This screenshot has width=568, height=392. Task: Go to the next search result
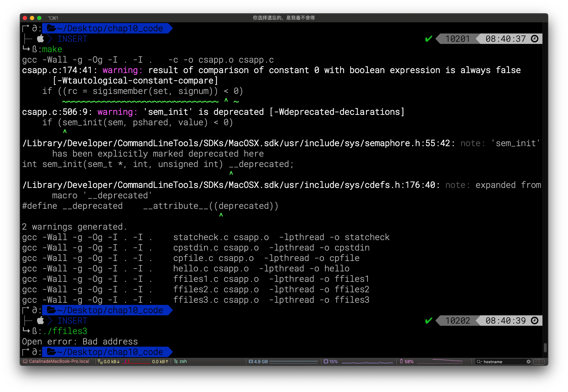tap(542, 362)
